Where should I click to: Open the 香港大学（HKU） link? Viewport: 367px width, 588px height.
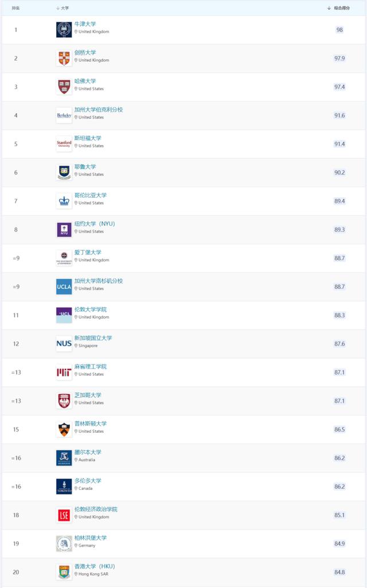(x=94, y=566)
